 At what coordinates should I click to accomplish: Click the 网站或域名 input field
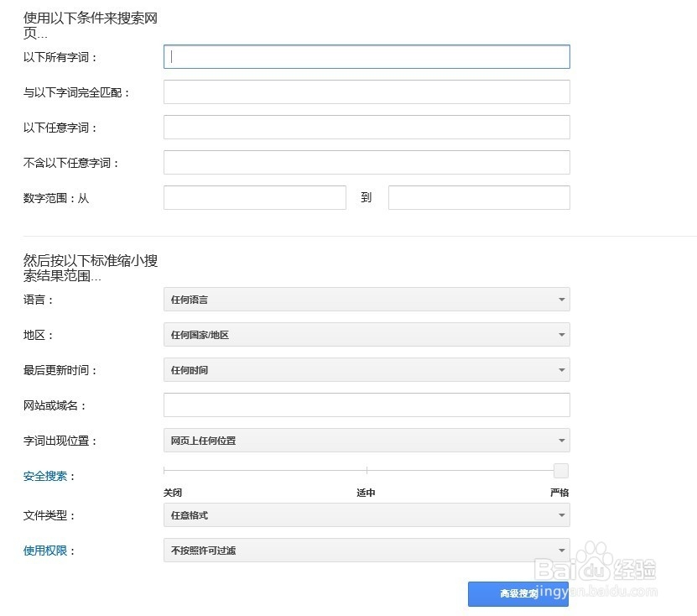click(366, 405)
